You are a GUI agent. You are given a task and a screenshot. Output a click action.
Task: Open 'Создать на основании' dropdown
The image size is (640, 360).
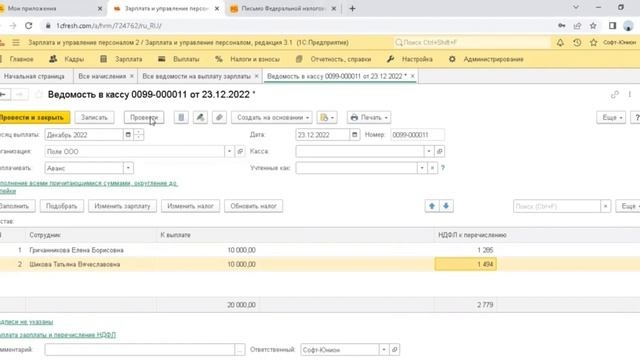pyautogui.click(x=272, y=118)
